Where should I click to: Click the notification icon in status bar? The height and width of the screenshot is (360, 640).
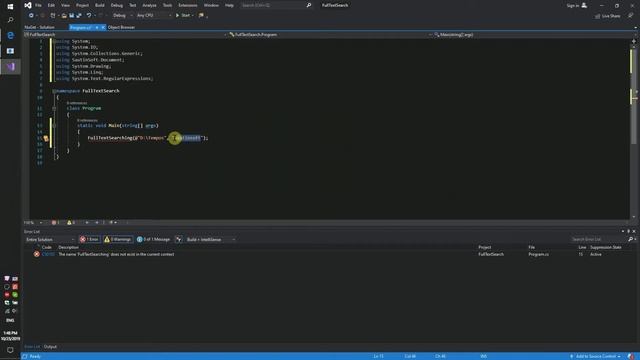(x=631, y=356)
